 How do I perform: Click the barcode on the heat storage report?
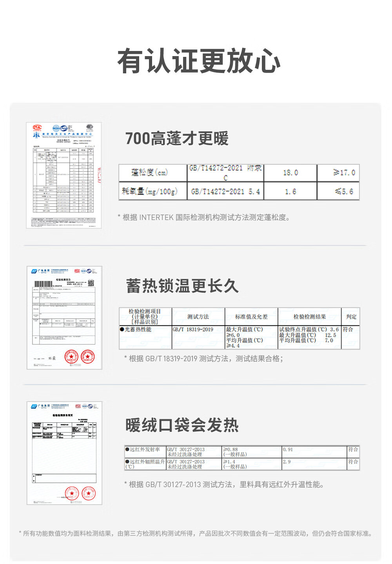[x=43, y=284]
